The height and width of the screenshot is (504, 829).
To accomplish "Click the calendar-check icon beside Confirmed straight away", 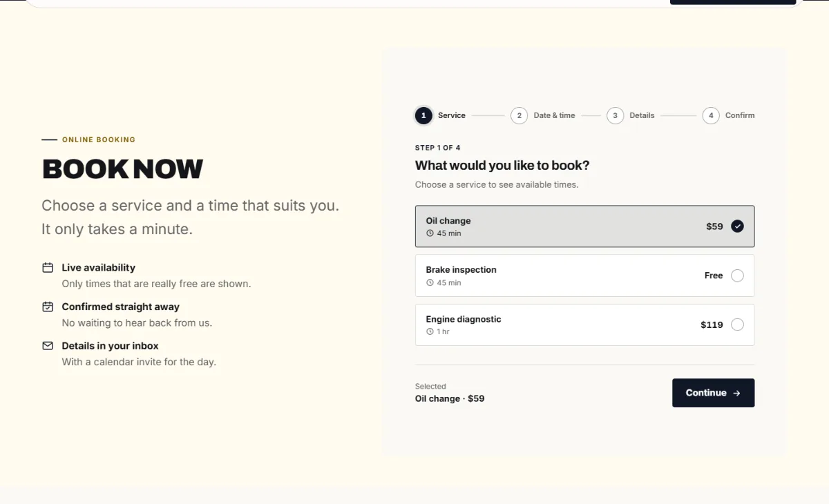I will tap(48, 307).
